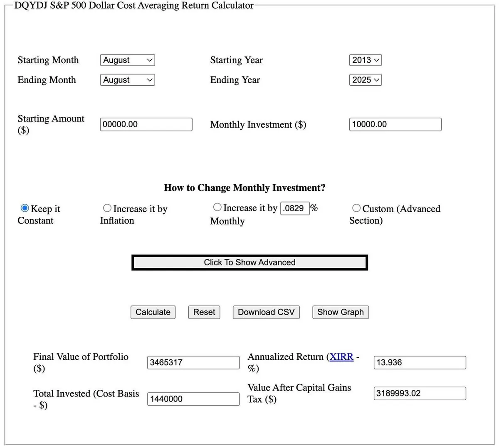Expand the Click To Show Advanced section
This screenshot has height=448, width=499.
click(x=249, y=262)
